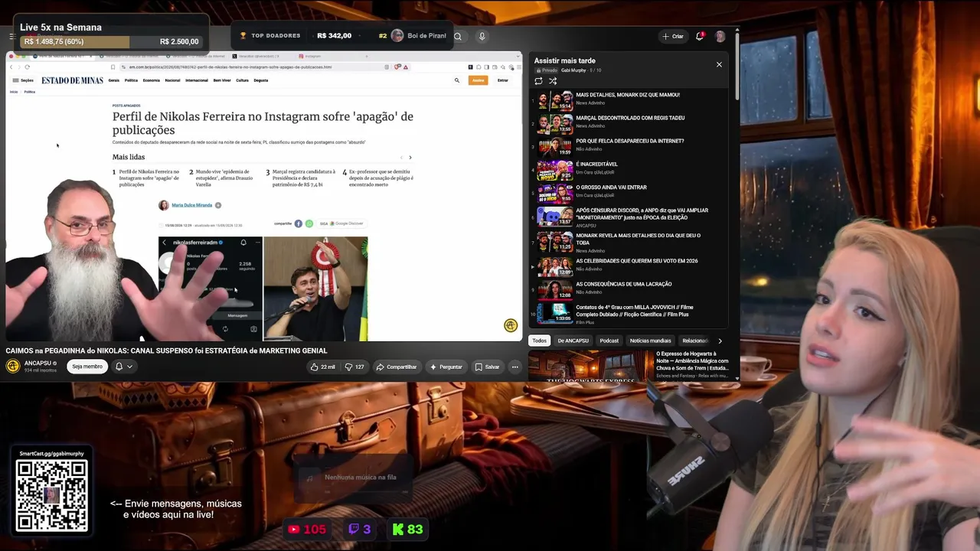Viewport: 980px width, 551px height.
Task: Open the ANCAPSU channel avatar
Action: coord(13,366)
